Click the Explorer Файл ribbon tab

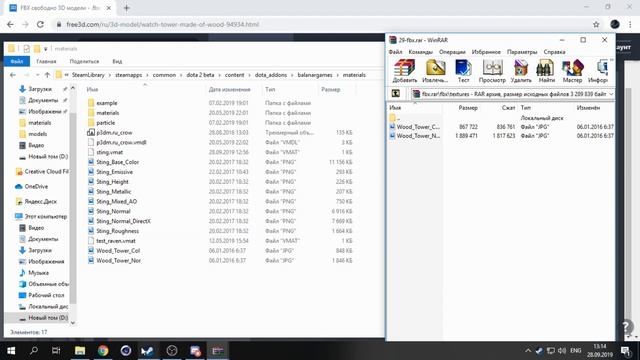coord(17,61)
